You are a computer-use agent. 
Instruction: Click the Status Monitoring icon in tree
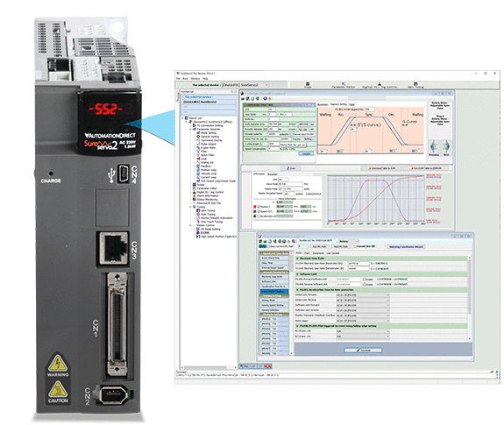click(194, 200)
